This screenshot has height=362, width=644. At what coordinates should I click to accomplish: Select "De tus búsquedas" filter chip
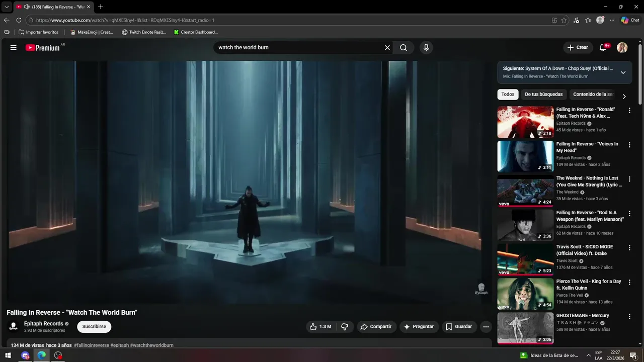coord(544,95)
